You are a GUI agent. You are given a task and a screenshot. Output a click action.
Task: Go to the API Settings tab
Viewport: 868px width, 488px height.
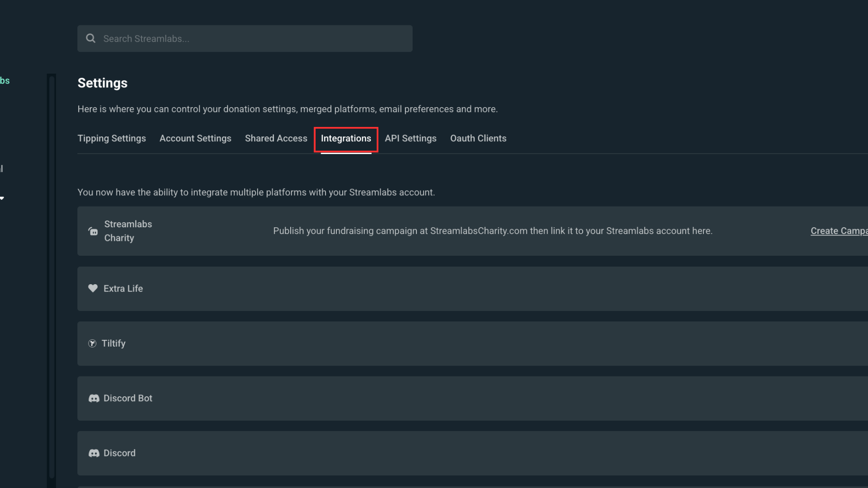[x=410, y=138]
